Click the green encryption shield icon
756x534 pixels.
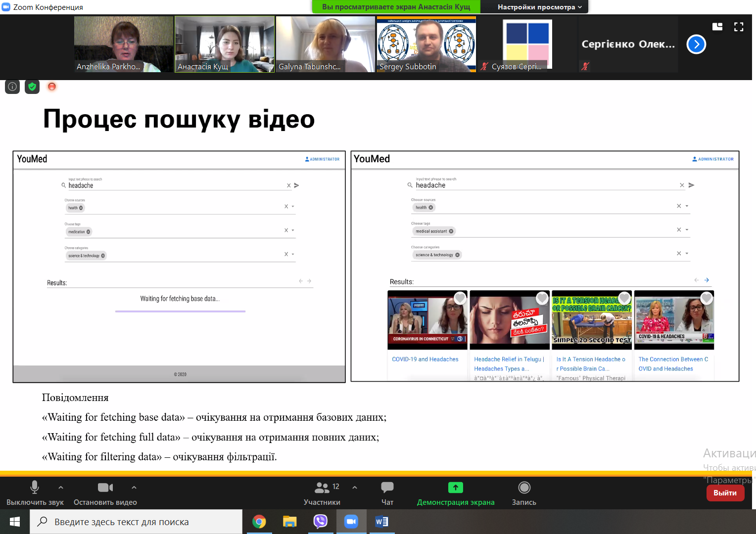(x=32, y=87)
